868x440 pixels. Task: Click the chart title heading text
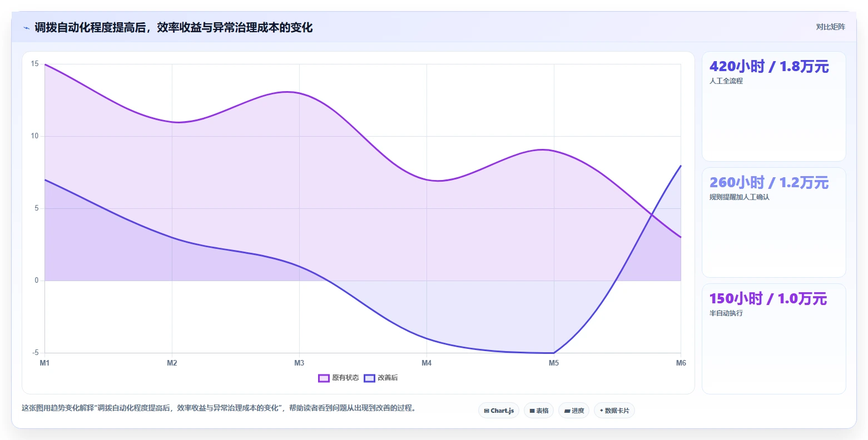[173, 27]
